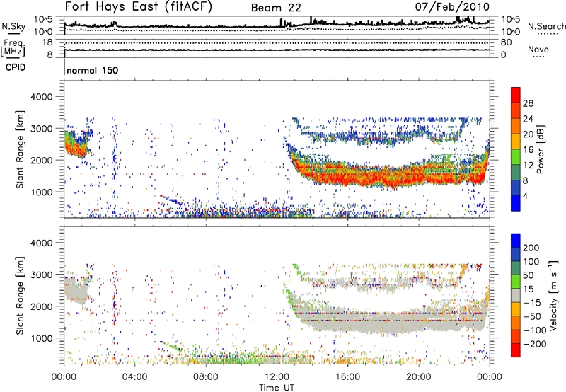Click 'Slant Range [km]' label of velocity panel
Viewport: 566px width, 392px height.
coord(20,296)
